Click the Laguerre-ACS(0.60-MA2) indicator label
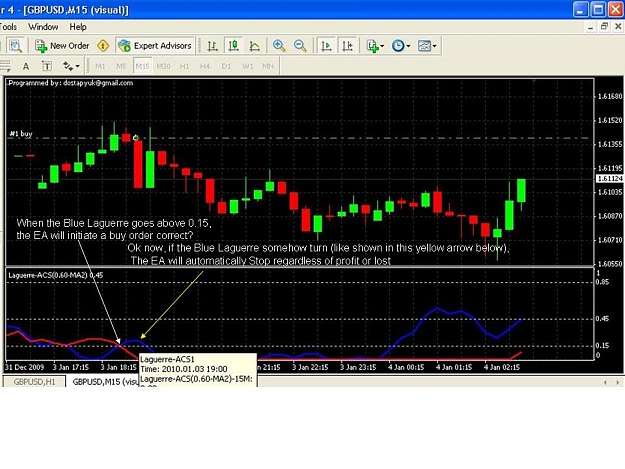Screen dimensions: 625x469 coord(55,275)
